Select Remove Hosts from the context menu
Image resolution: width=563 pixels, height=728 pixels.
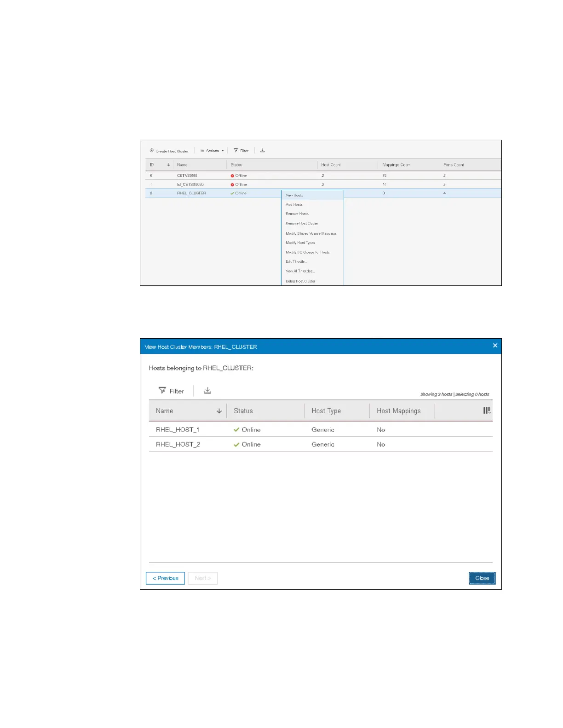pos(297,214)
